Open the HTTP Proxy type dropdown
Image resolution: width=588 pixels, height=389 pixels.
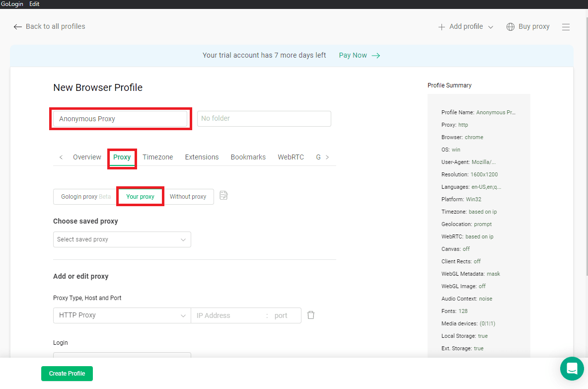pyautogui.click(x=122, y=315)
